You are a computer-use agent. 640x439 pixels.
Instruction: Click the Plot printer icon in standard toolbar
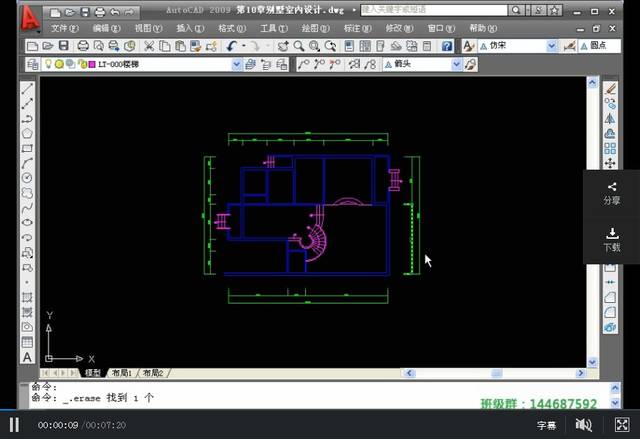[83, 46]
